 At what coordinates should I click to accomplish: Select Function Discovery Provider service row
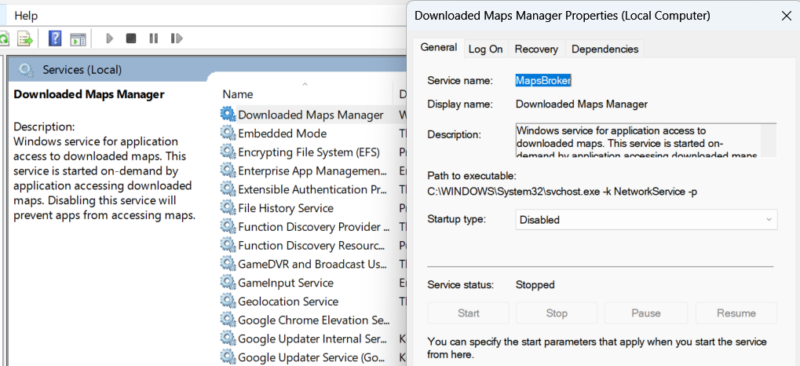pos(313,227)
